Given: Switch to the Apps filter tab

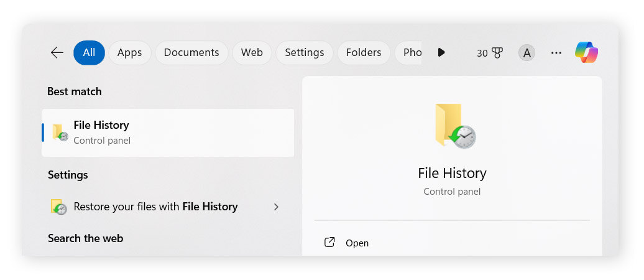Looking at the screenshot, I should pos(130,53).
